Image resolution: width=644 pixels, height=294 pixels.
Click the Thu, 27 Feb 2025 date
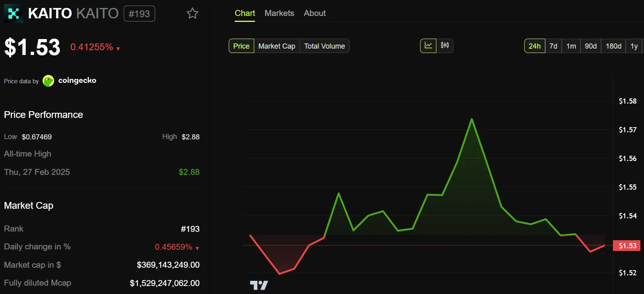(37, 172)
